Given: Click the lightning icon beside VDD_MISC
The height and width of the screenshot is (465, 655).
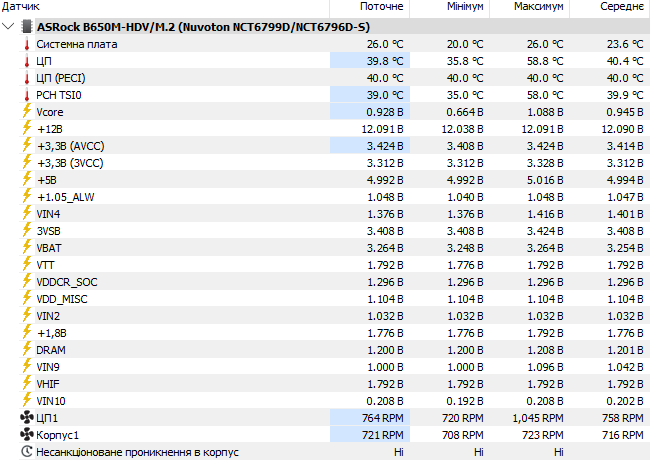Looking at the screenshot, I should click(x=27, y=298).
